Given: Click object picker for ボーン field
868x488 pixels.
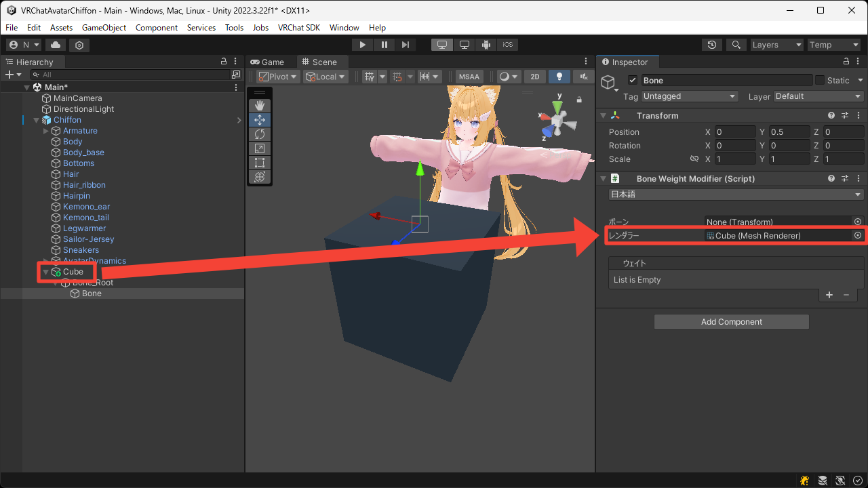Looking at the screenshot, I should click(858, 222).
